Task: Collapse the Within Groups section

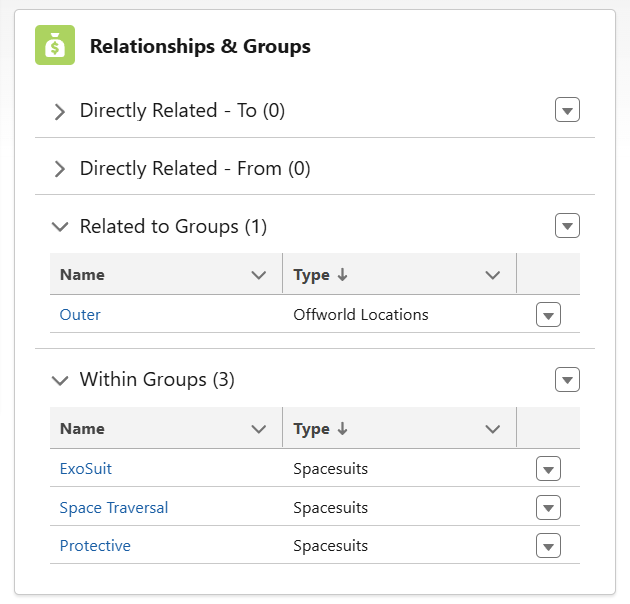Action: click(60, 380)
